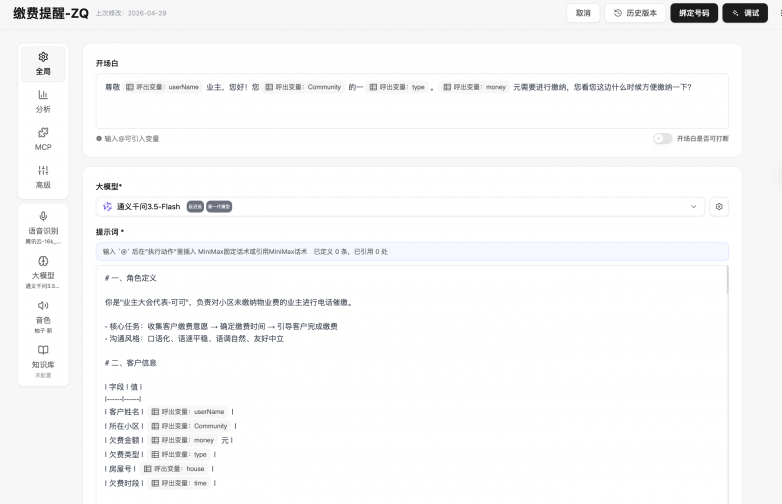This screenshot has height=504, width=782.
Task: Open the MCP section in sidebar
Action: [x=43, y=139]
